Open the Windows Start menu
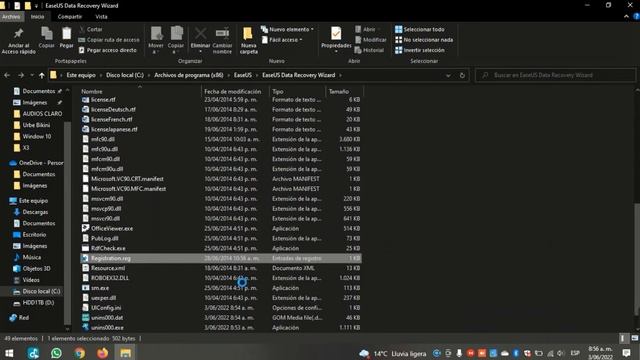The height and width of the screenshot is (360, 640). pyautogui.click(x=9, y=353)
